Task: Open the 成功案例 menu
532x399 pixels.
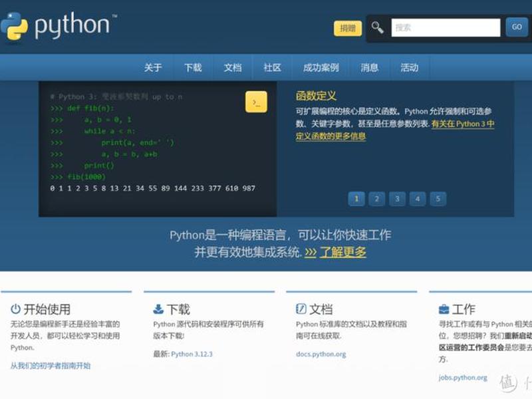Action: pyautogui.click(x=321, y=68)
